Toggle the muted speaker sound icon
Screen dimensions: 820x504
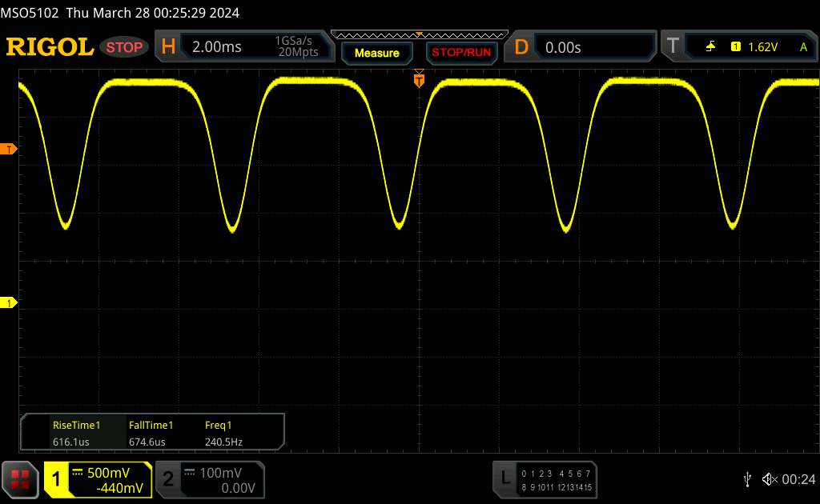770,479
